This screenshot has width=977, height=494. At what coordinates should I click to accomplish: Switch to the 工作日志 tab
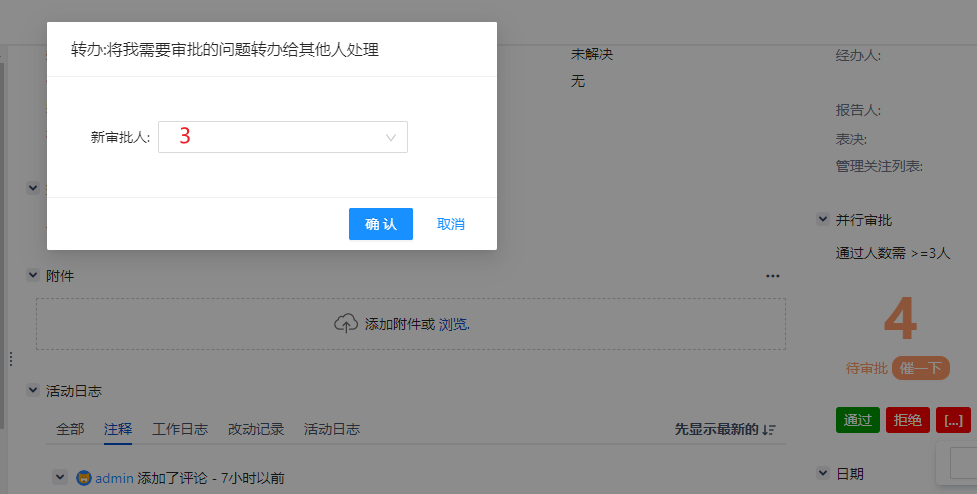click(x=180, y=429)
